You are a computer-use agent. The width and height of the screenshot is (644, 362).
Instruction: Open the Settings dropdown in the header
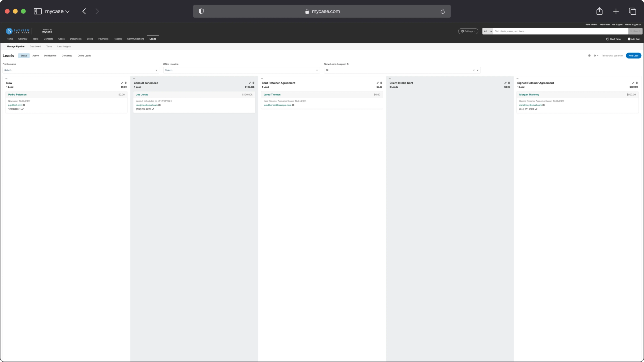click(x=468, y=31)
